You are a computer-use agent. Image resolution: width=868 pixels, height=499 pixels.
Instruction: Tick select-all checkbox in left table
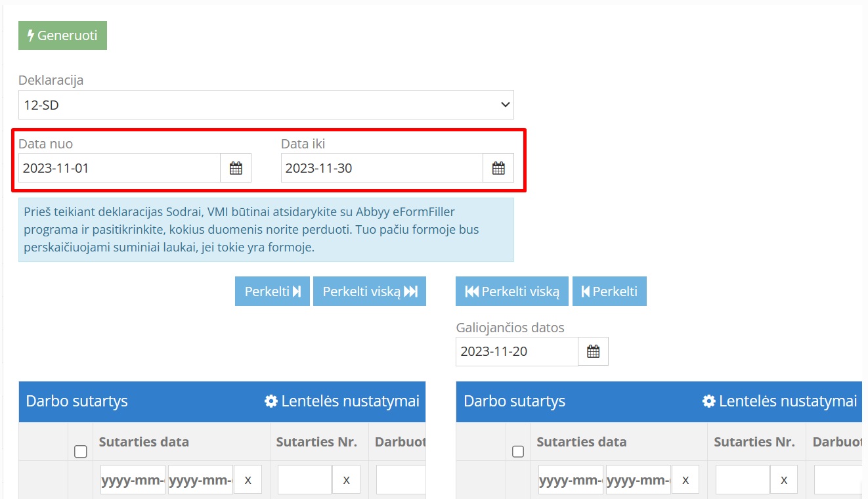81,452
